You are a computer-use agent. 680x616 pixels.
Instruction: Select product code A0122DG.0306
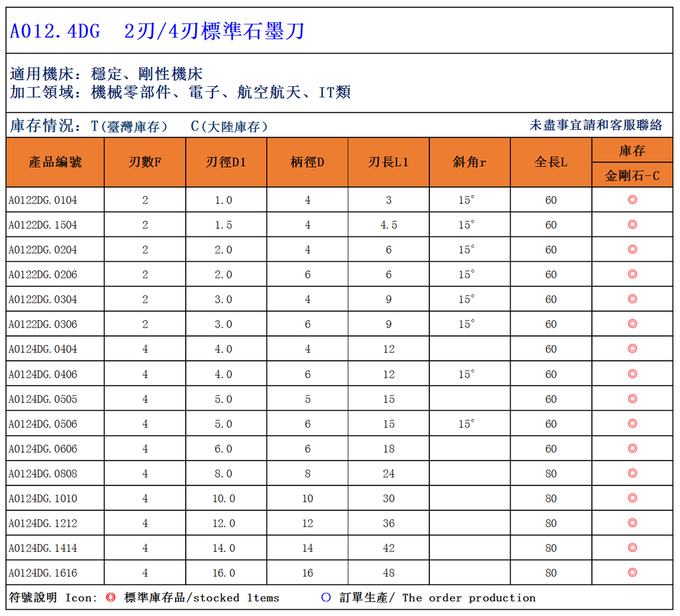[x=42, y=324]
